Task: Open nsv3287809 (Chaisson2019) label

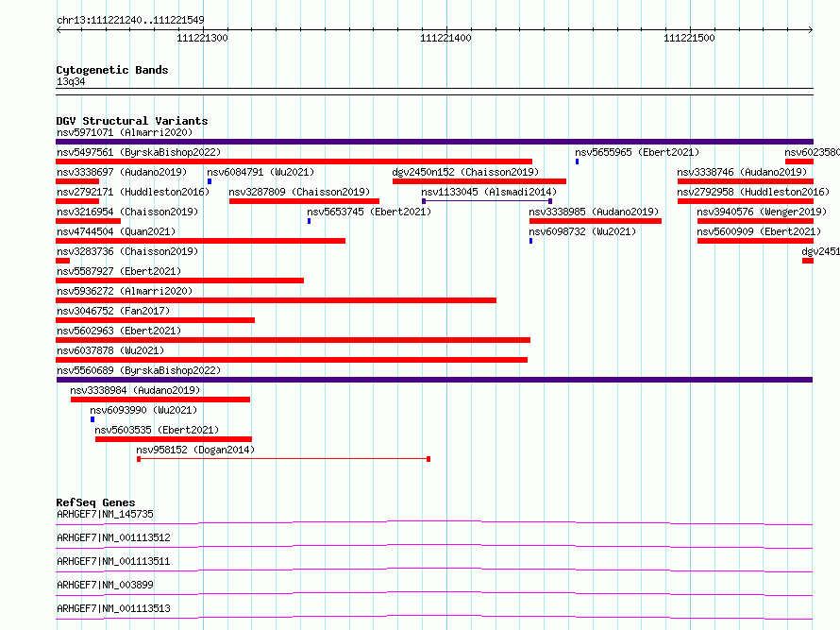Action: click(x=299, y=192)
